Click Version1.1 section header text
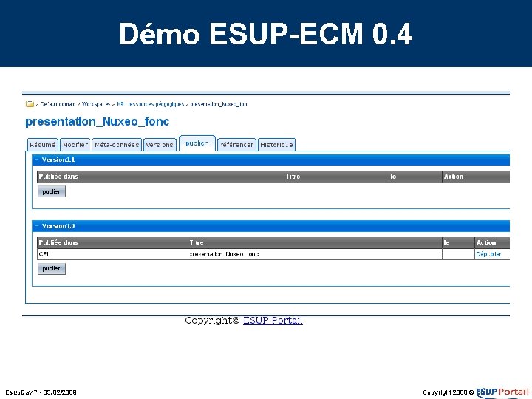The height and width of the screenshot is (399, 532). (58, 160)
